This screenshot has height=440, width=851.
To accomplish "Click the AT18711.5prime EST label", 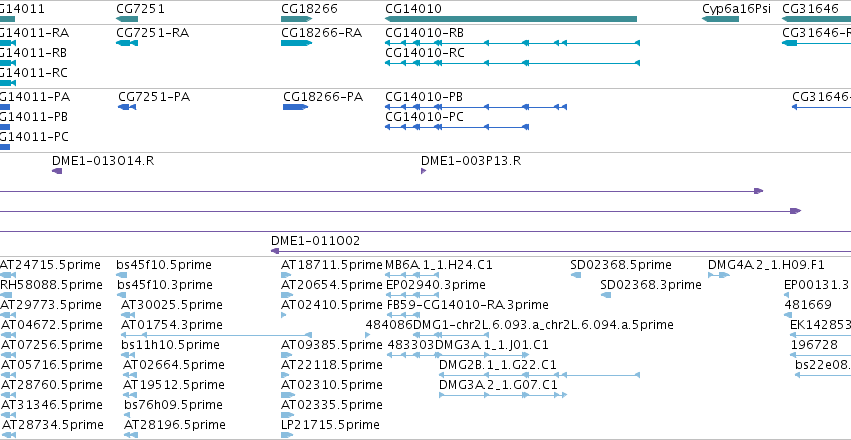I will coord(332,265).
